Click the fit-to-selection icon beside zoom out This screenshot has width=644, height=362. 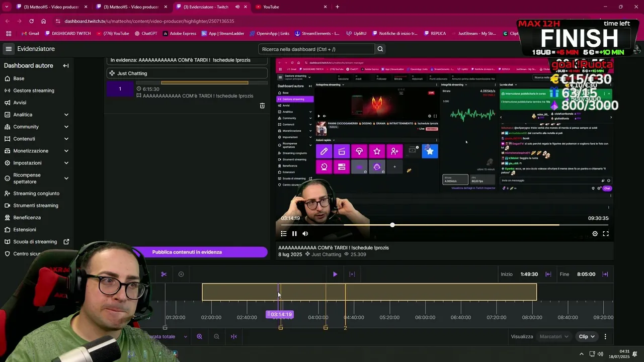(234, 336)
